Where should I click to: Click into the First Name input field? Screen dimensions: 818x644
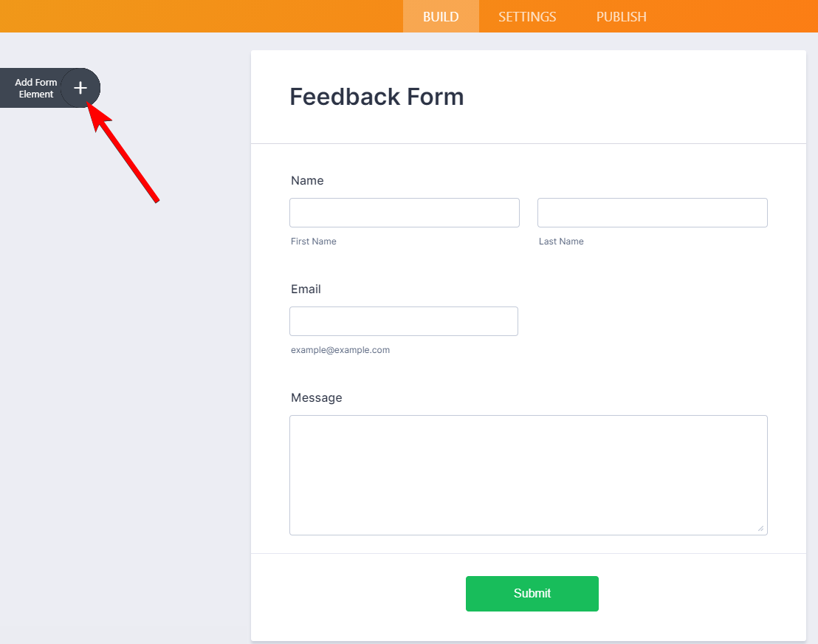(405, 213)
